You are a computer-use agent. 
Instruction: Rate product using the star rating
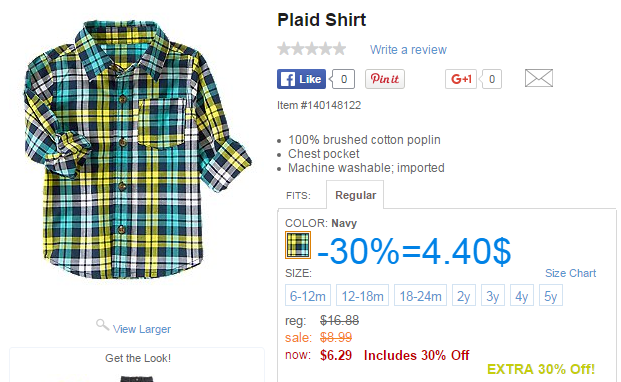312,49
